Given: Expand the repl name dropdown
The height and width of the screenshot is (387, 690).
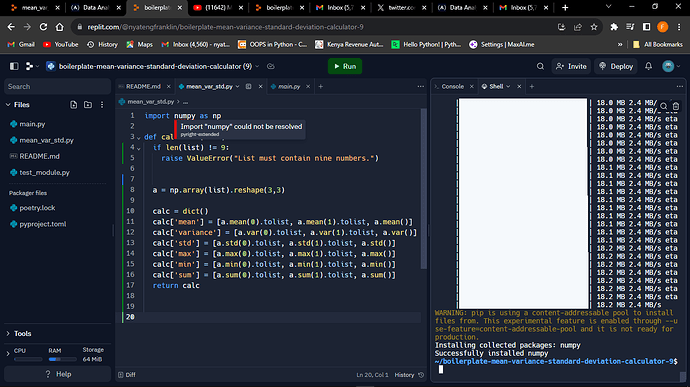Looking at the screenshot, I should tap(257, 66).
